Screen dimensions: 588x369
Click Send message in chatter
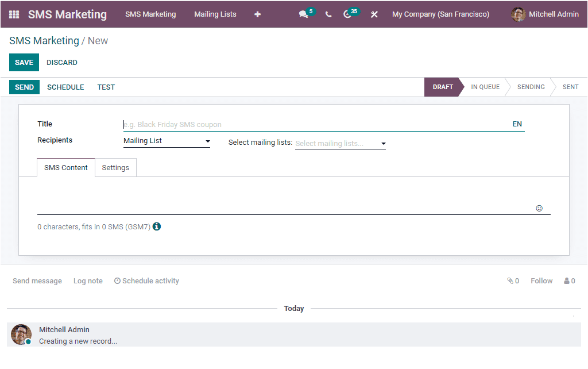(37, 281)
